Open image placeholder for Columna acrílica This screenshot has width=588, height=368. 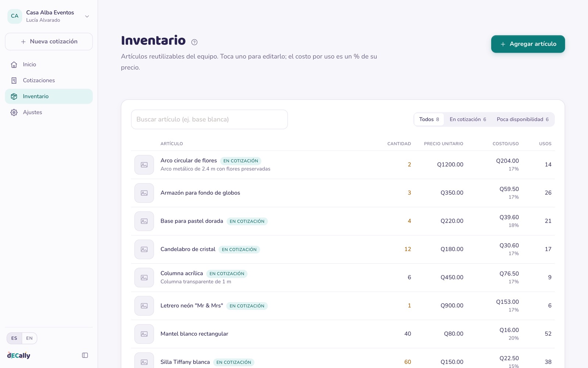144,278
